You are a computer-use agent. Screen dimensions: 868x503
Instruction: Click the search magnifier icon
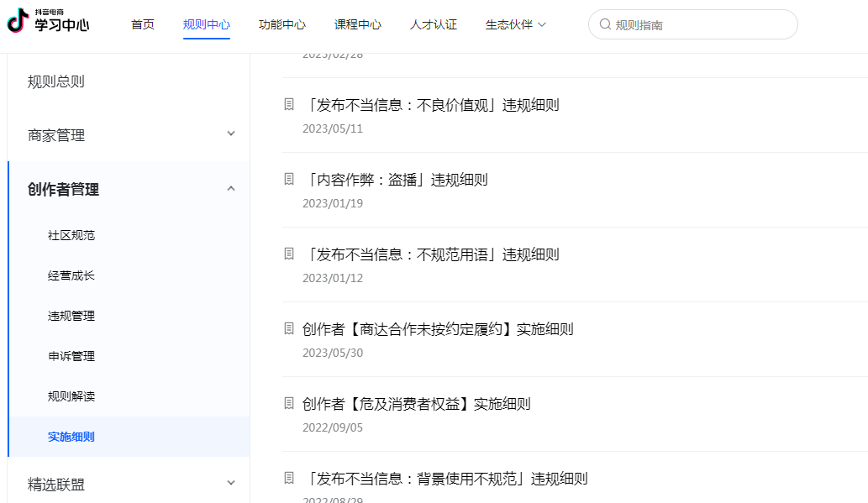605,25
